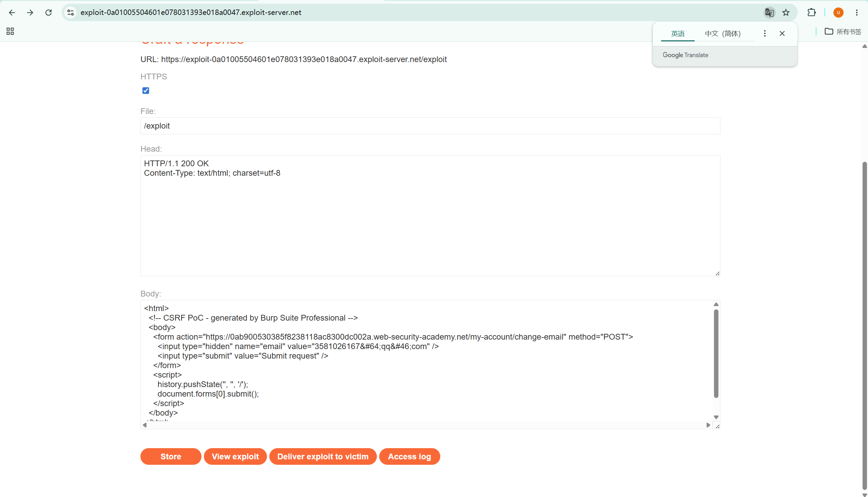This screenshot has height=497, width=868.
Task: Click the page scrollbar up arrow
Action: click(864, 46)
